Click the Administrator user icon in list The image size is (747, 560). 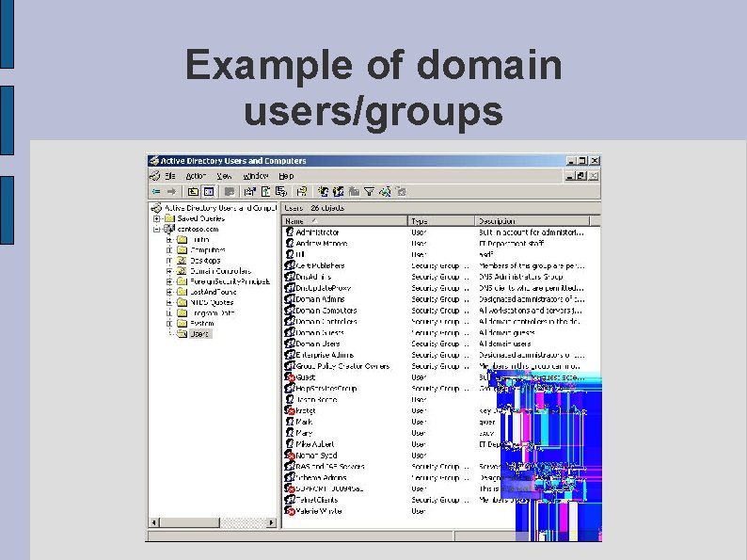pos(290,232)
